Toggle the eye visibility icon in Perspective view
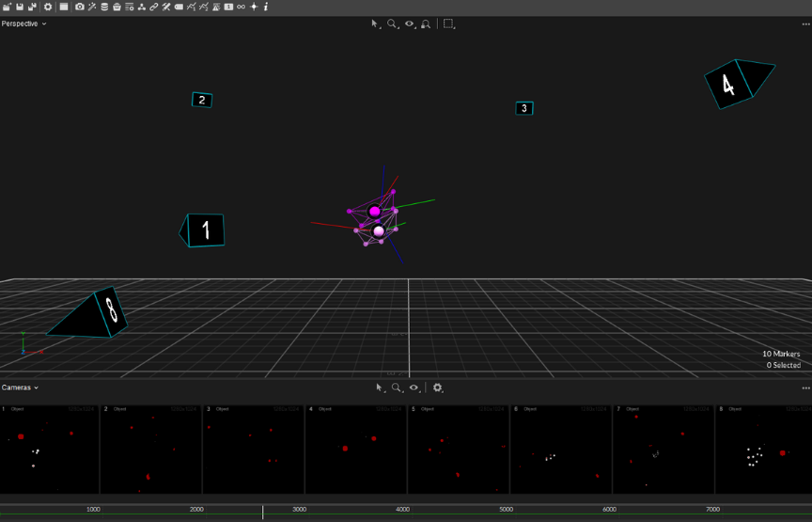Image resolution: width=812 pixels, height=522 pixels. [410, 24]
